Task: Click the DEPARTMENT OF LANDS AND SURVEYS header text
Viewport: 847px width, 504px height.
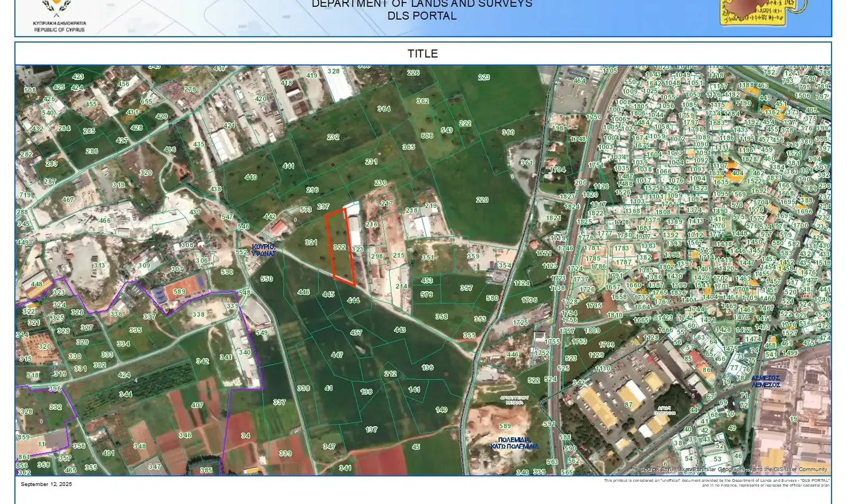Action: [x=422, y=4]
